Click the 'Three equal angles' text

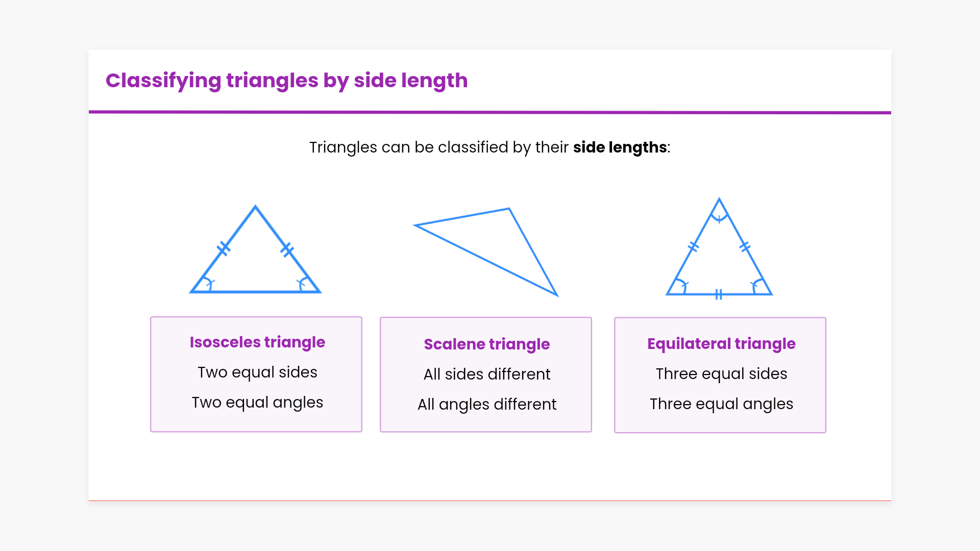pyautogui.click(x=721, y=404)
